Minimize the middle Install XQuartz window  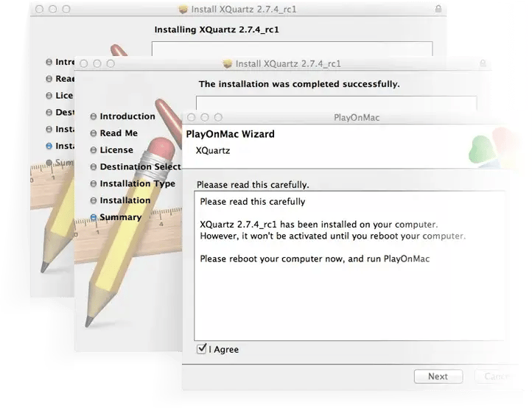[x=97, y=64]
